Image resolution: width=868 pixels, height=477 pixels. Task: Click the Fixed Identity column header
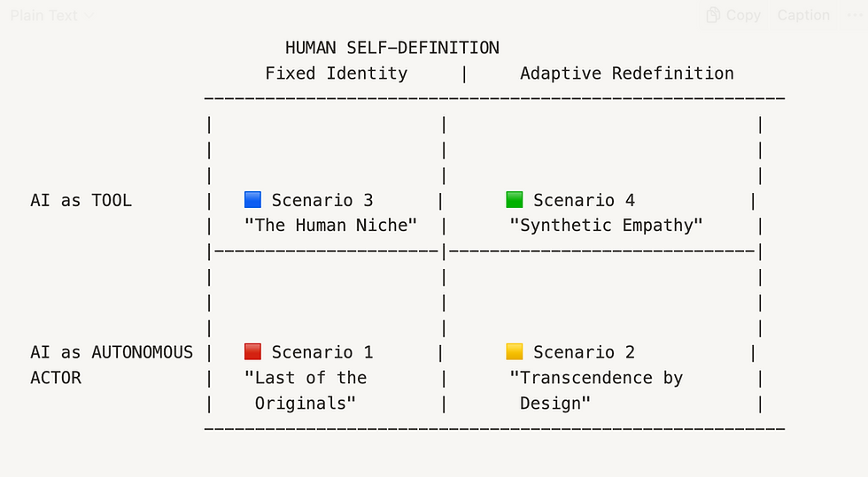tap(336, 73)
